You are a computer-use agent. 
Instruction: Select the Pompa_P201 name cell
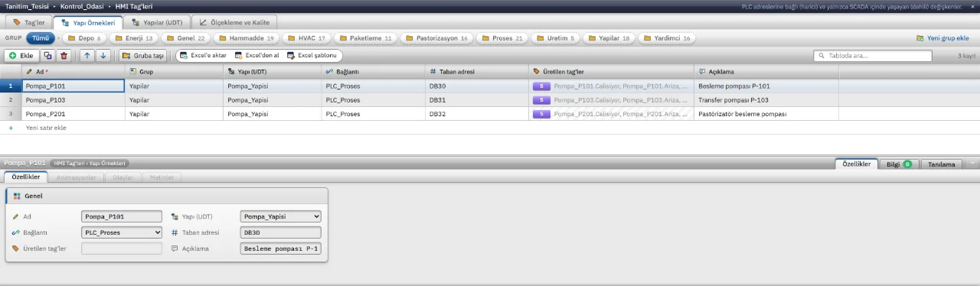73,114
